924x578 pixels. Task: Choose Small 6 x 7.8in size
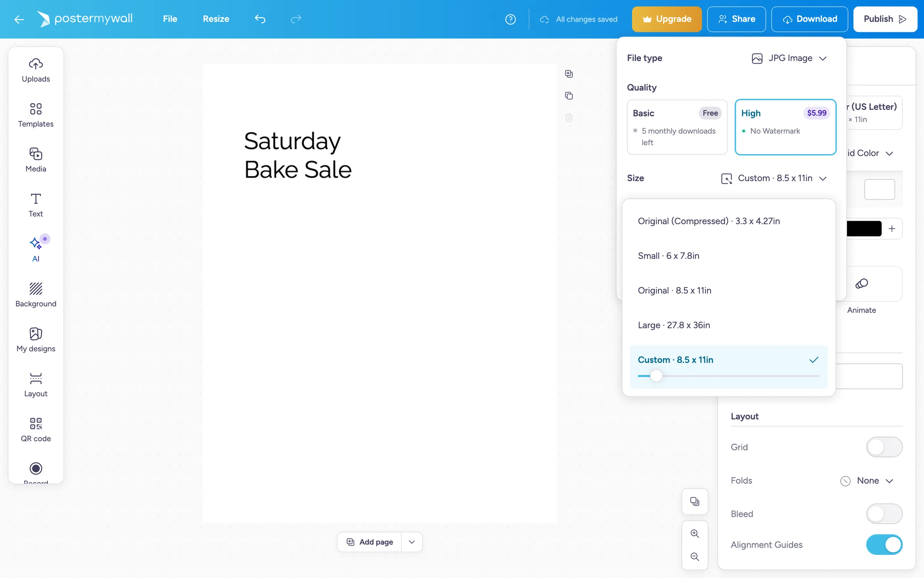(x=728, y=255)
